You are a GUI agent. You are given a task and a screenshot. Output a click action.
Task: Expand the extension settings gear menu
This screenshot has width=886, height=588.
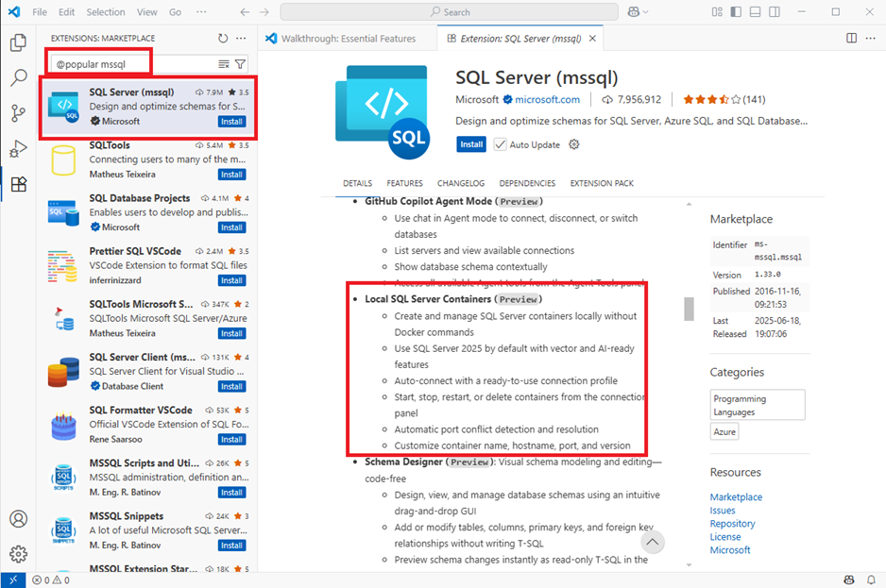[574, 144]
